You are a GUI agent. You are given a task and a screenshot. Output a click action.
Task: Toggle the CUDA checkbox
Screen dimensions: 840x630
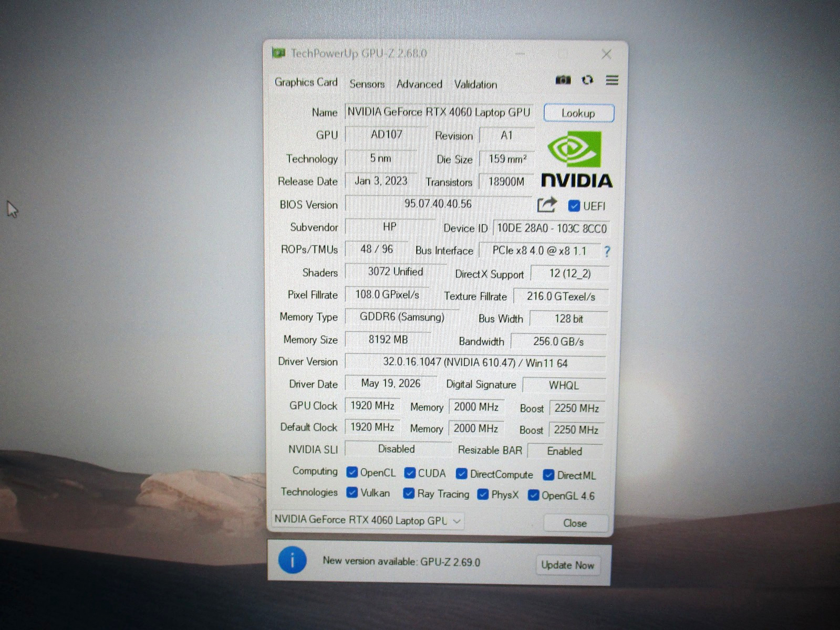point(410,473)
